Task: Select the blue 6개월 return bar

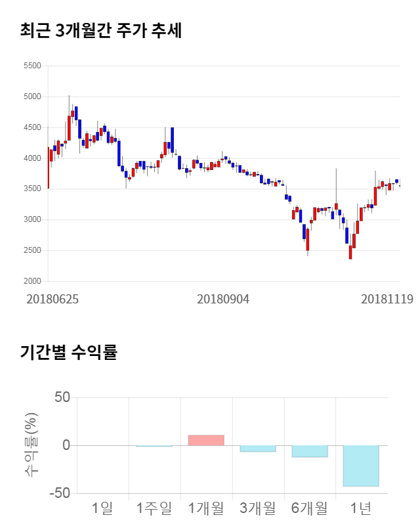Action: 309,451
